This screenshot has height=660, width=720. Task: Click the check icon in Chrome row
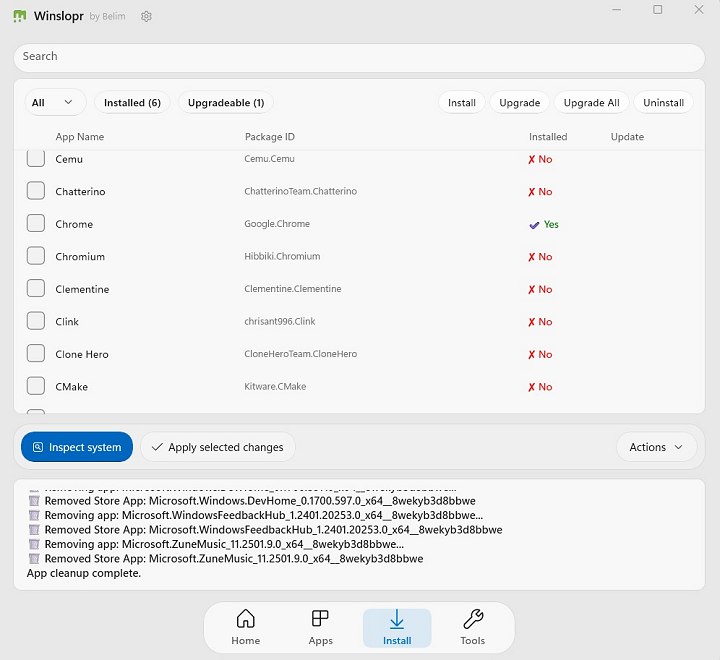pyautogui.click(x=534, y=225)
